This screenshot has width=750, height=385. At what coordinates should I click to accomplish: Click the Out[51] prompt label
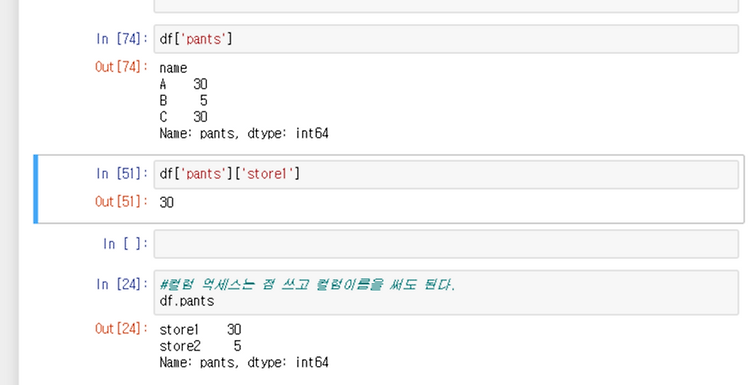pos(121,201)
